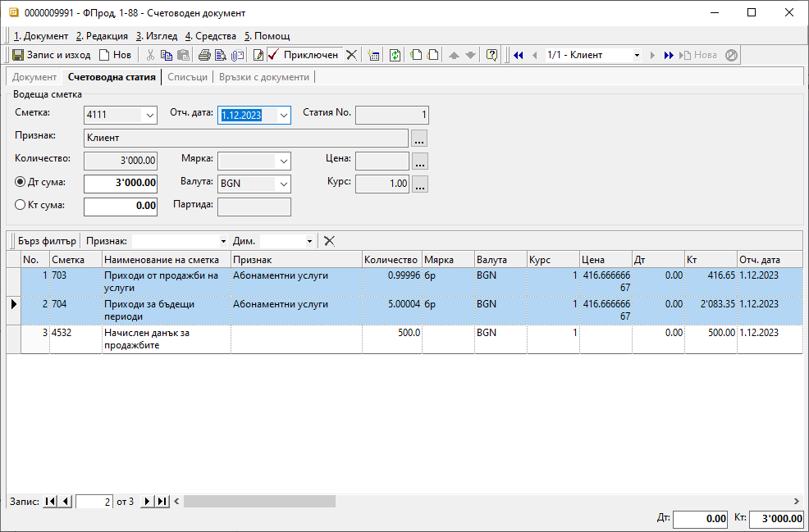
Task: Click the refresh icon in toolbar
Action: (x=395, y=55)
